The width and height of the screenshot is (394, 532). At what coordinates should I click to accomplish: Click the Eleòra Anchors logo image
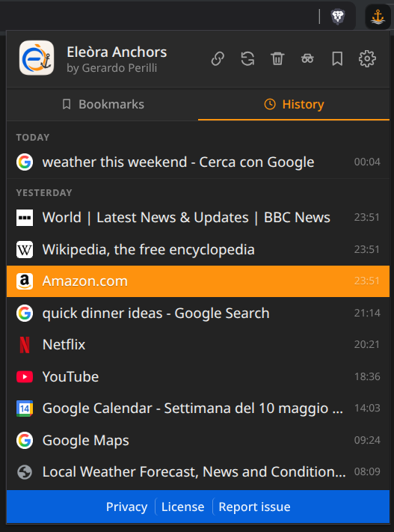coord(37,58)
